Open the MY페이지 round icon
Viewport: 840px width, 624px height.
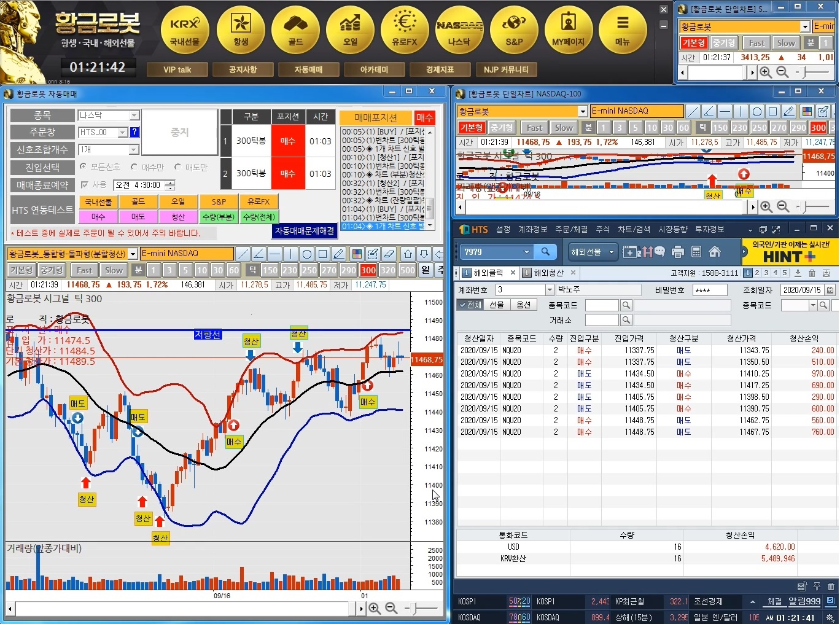coord(569,31)
